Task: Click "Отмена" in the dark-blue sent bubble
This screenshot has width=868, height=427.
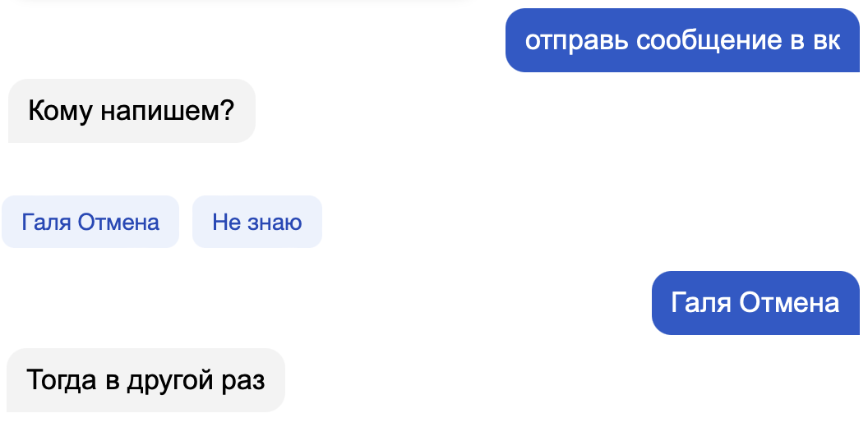Action: (789, 303)
